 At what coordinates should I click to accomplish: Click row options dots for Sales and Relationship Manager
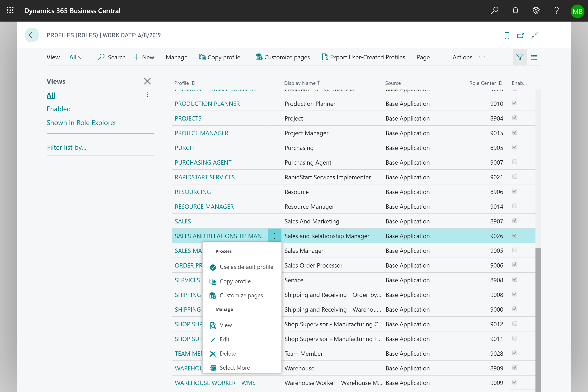[x=275, y=236]
